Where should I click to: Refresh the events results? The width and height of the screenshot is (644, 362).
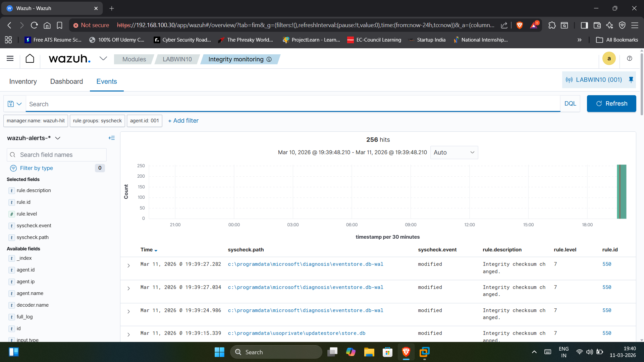pos(611,104)
